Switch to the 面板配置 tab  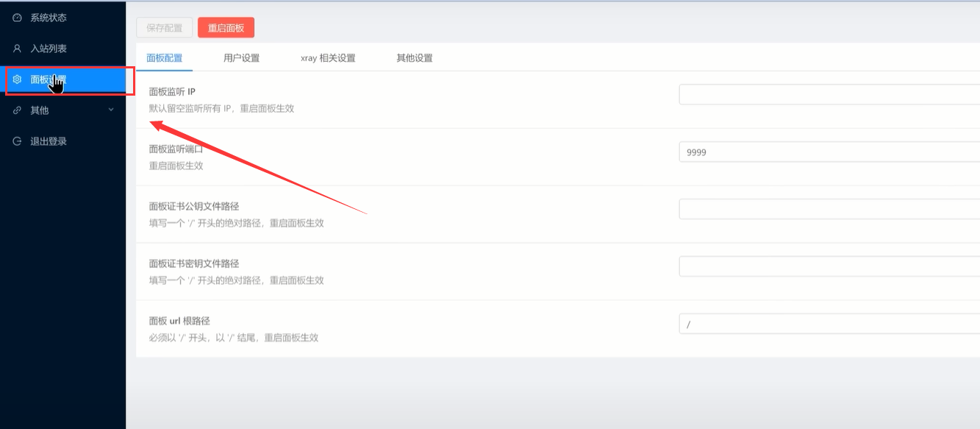(165, 58)
